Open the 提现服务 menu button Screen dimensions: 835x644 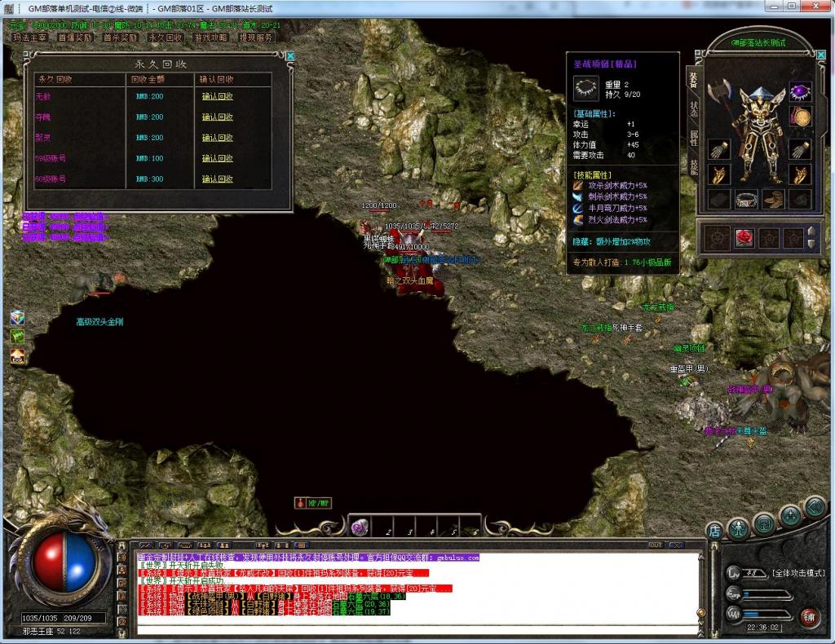(x=256, y=37)
